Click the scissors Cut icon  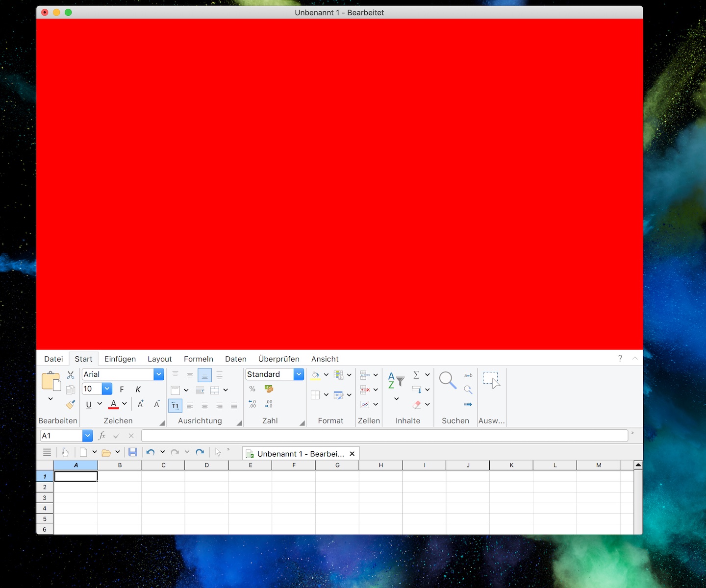click(71, 375)
